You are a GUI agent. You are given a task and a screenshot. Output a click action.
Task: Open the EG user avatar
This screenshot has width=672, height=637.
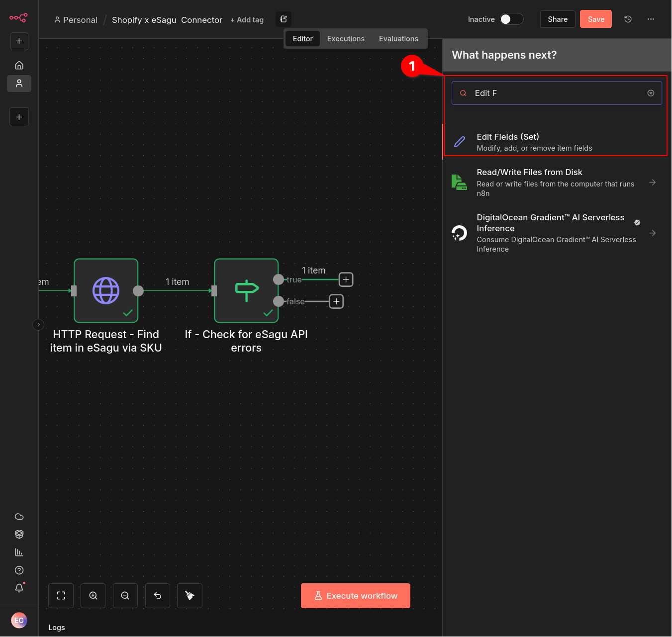[19, 620]
